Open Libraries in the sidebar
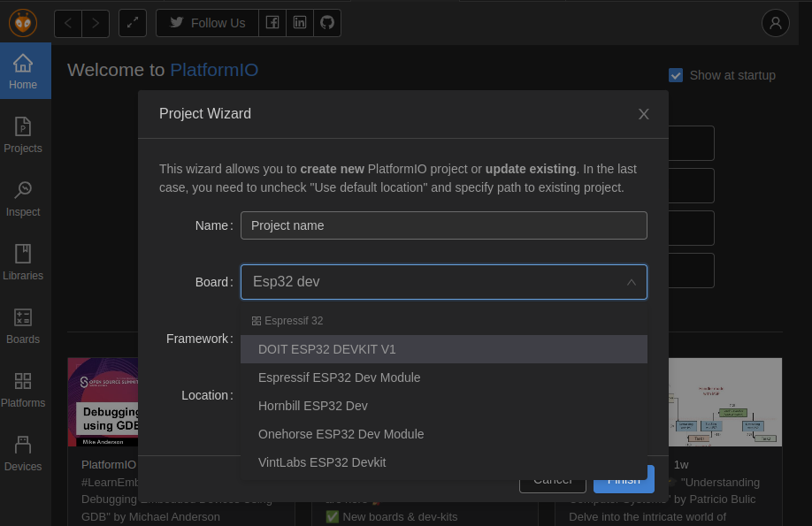The image size is (812, 526). (23, 262)
